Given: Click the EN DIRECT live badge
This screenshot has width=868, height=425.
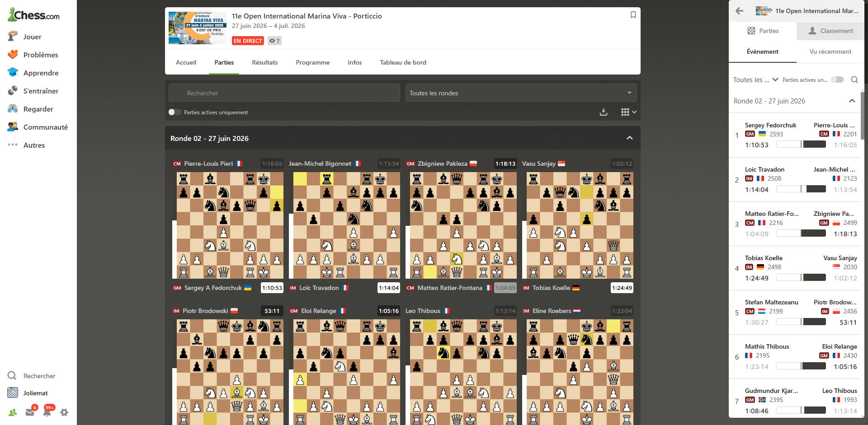Looking at the screenshot, I should tap(248, 41).
